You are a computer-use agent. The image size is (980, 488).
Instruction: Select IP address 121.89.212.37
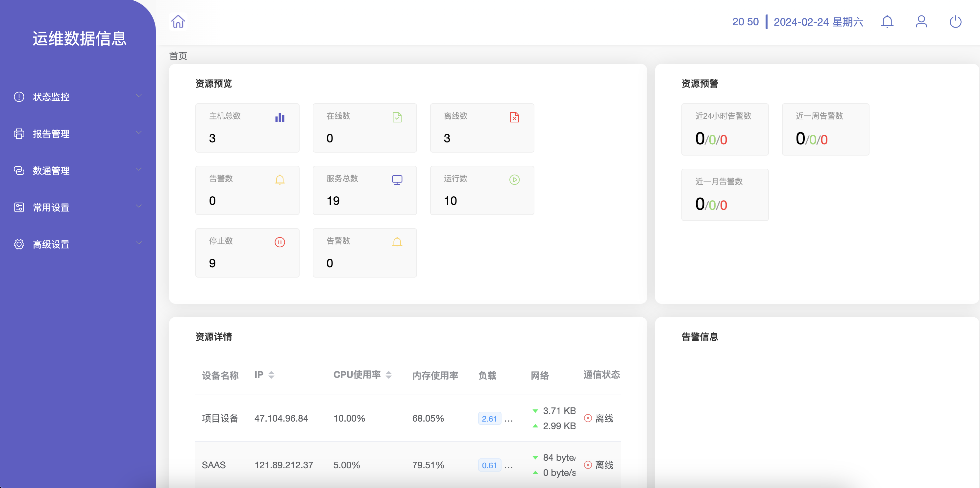(x=284, y=465)
